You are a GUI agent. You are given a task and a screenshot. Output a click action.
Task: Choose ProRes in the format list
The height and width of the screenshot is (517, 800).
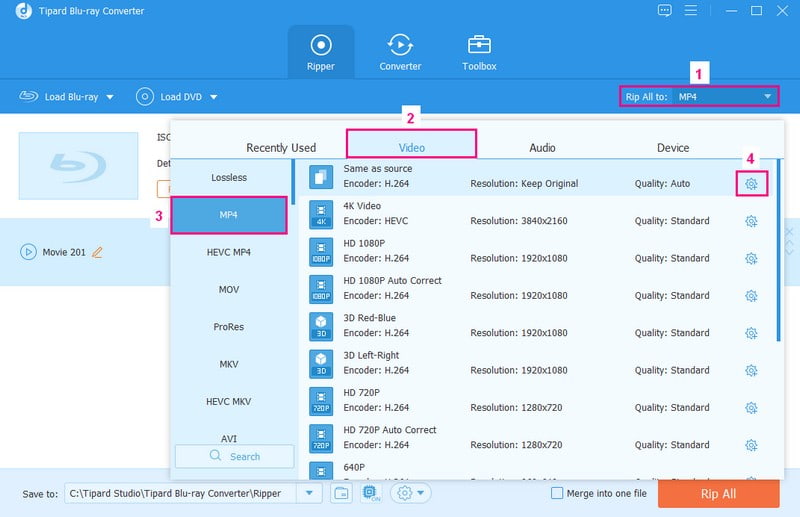point(229,327)
